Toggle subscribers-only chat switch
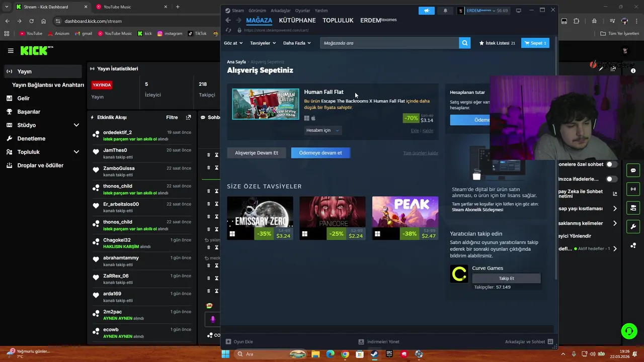Image resolution: width=644 pixels, height=362 pixels. [x=612, y=164]
